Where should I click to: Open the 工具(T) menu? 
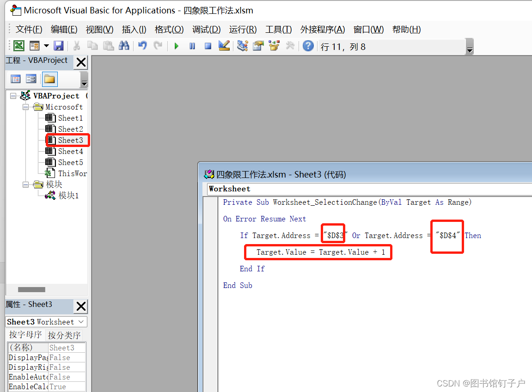278,30
